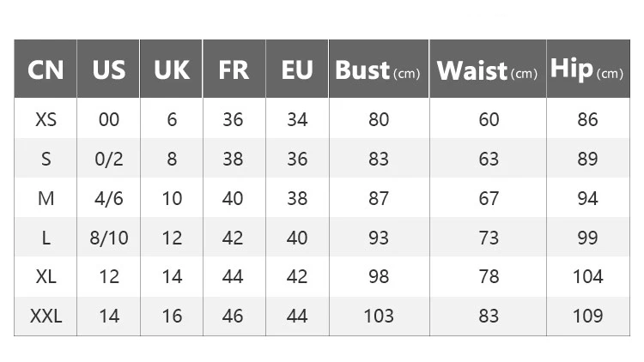Click the UK column header

tap(171, 69)
